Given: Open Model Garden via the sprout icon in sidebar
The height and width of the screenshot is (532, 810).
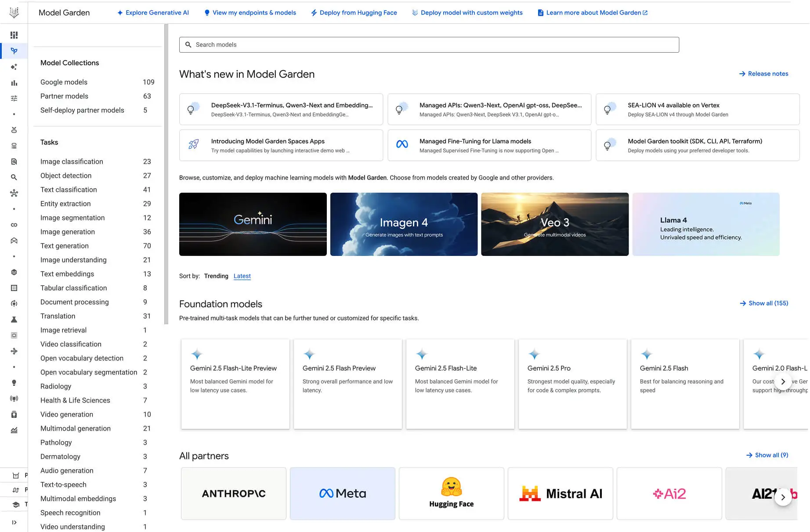Looking at the screenshot, I should tap(14, 50).
